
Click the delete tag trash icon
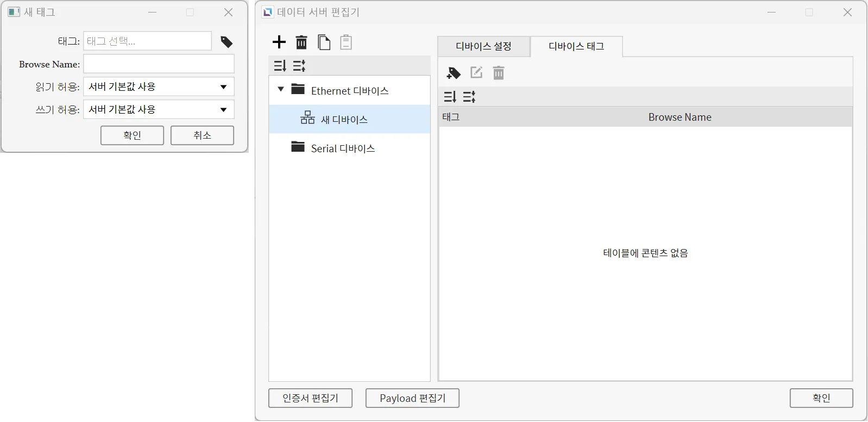tap(499, 73)
